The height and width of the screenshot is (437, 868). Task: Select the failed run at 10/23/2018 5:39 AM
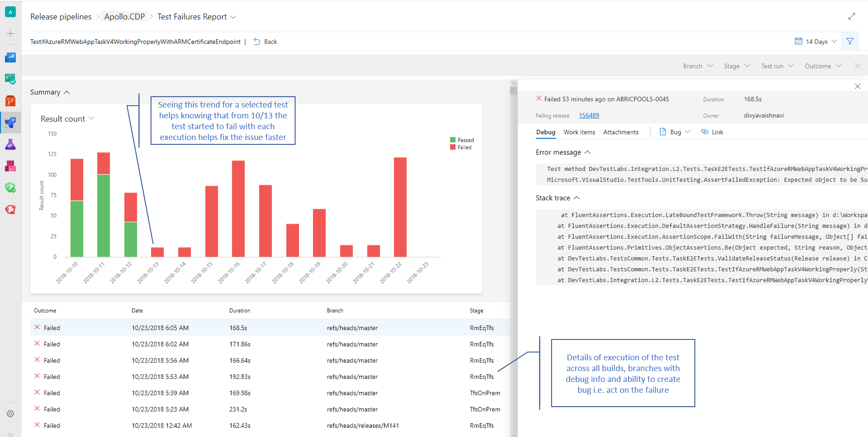(270, 393)
